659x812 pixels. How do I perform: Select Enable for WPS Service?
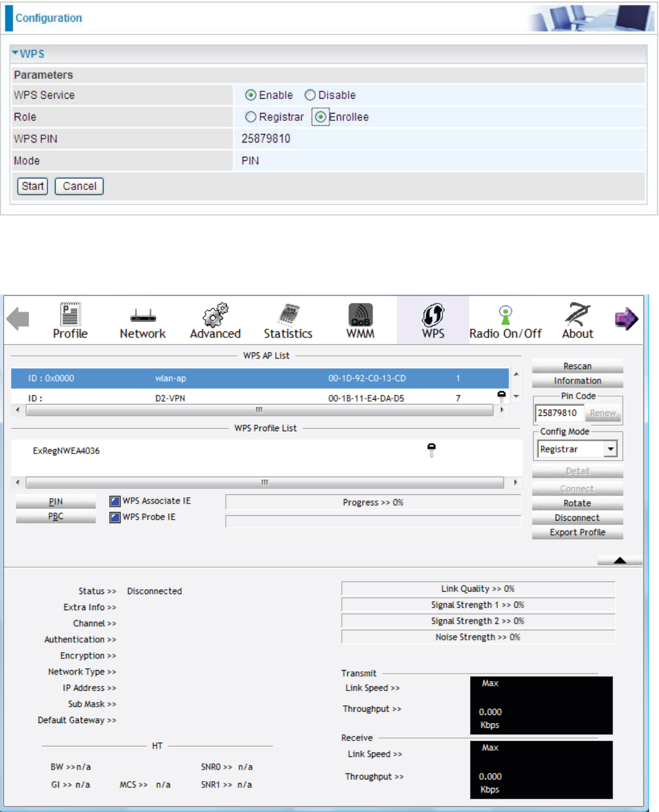[x=251, y=95]
